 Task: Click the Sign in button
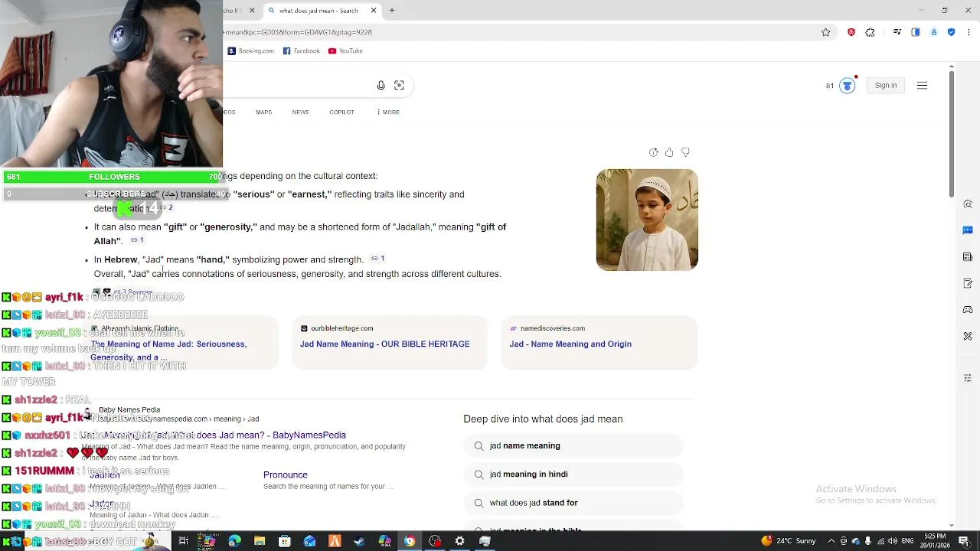tap(886, 86)
